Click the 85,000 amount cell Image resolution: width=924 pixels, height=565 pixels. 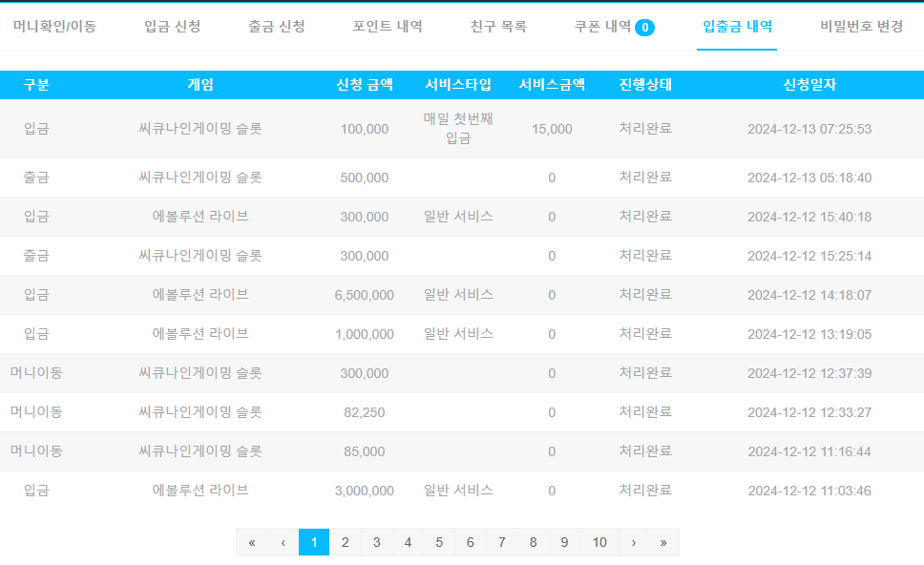point(365,451)
